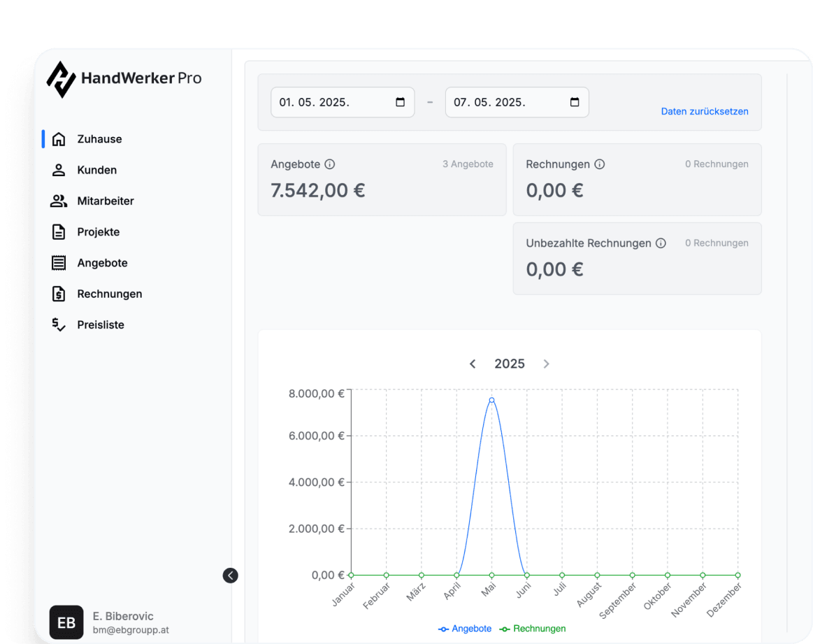Viewport: 813px width, 644px height.
Task: Go to next year in chart
Action: click(x=546, y=364)
